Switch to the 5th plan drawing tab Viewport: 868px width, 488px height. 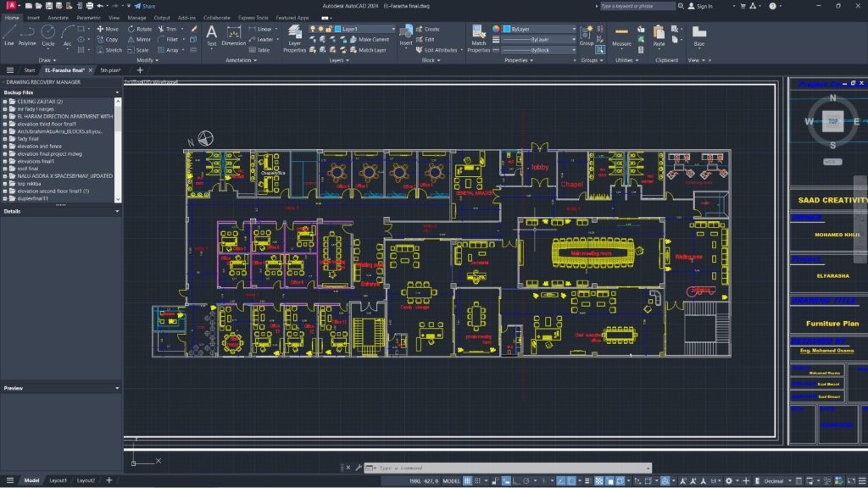click(x=110, y=70)
